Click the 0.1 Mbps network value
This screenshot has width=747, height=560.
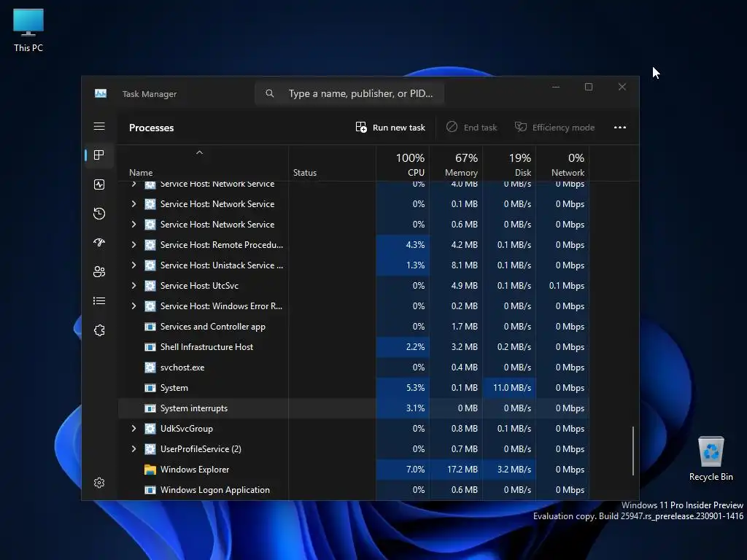click(566, 286)
